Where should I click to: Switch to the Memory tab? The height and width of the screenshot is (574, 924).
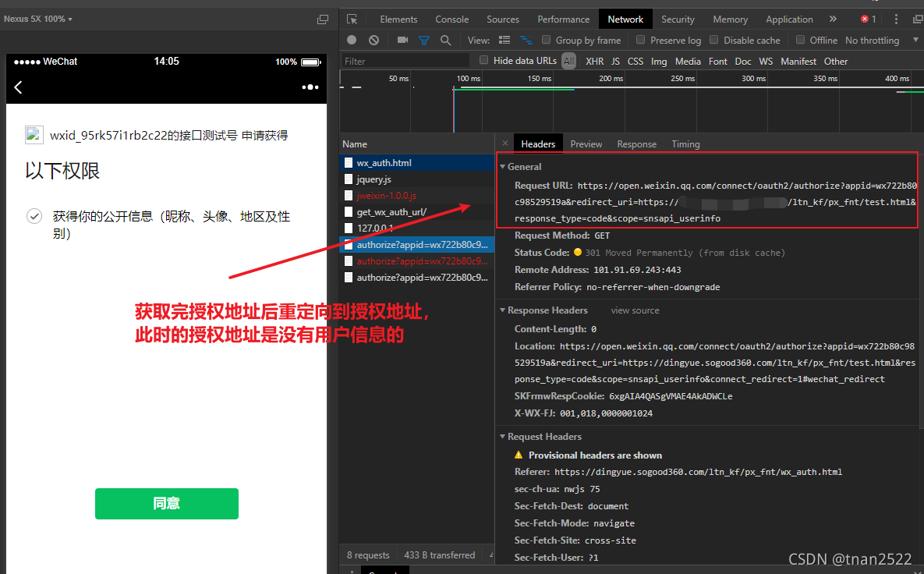(x=730, y=19)
